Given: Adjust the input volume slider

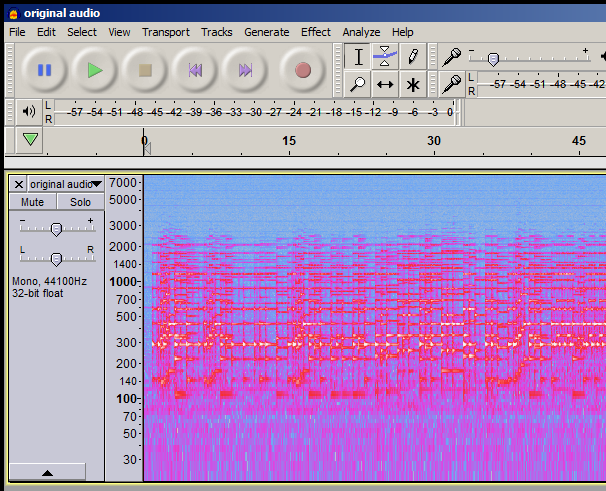Looking at the screenshot, I should [493, 59].
